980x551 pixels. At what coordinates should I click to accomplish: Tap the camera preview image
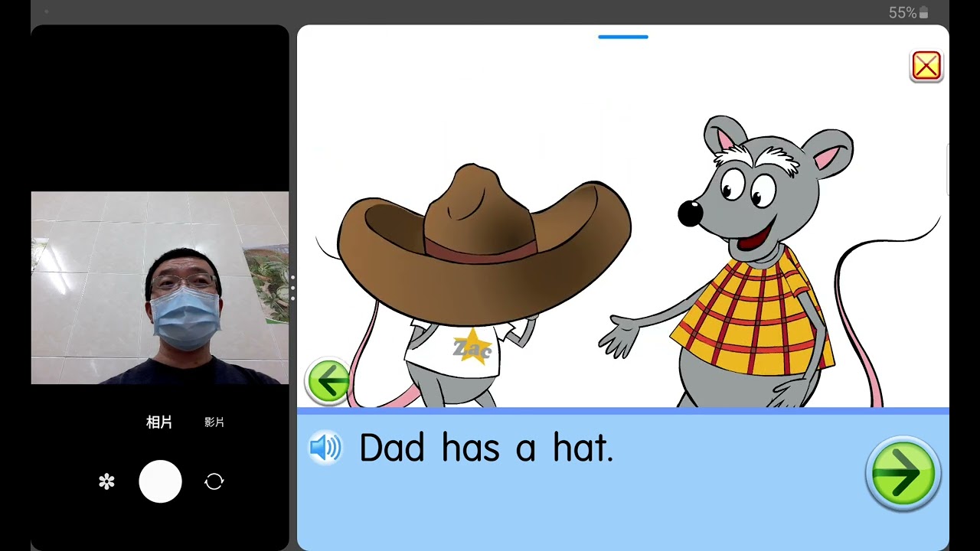click(x=160, y=288)
